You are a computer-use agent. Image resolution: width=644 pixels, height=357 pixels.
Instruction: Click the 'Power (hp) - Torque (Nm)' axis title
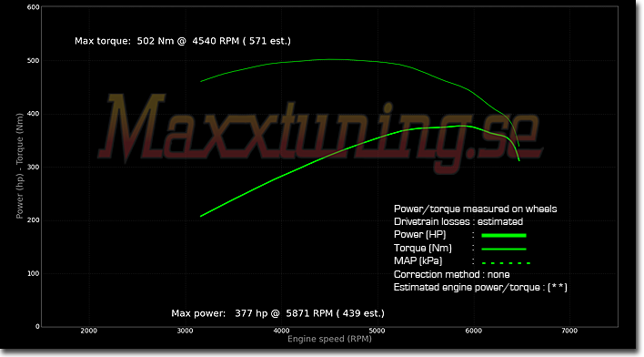click(x=19, y=166)
